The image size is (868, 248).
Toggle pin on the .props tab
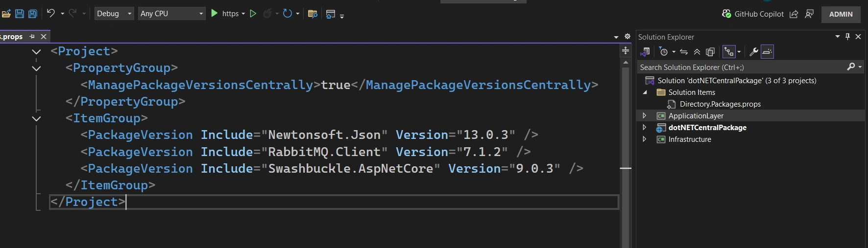pos(32,37)
